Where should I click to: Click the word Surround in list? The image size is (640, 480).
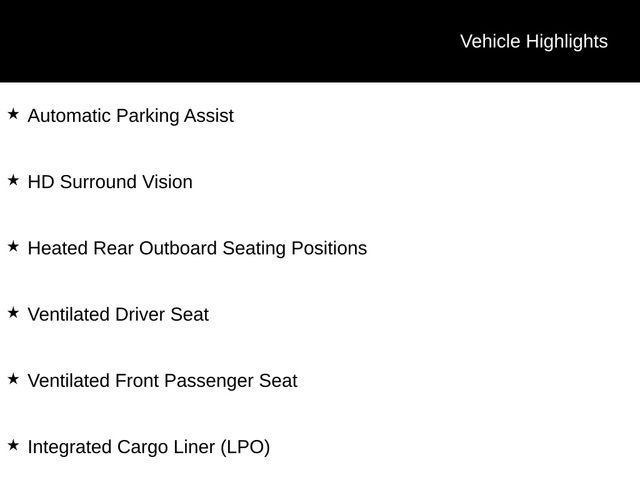coord(98,182)
